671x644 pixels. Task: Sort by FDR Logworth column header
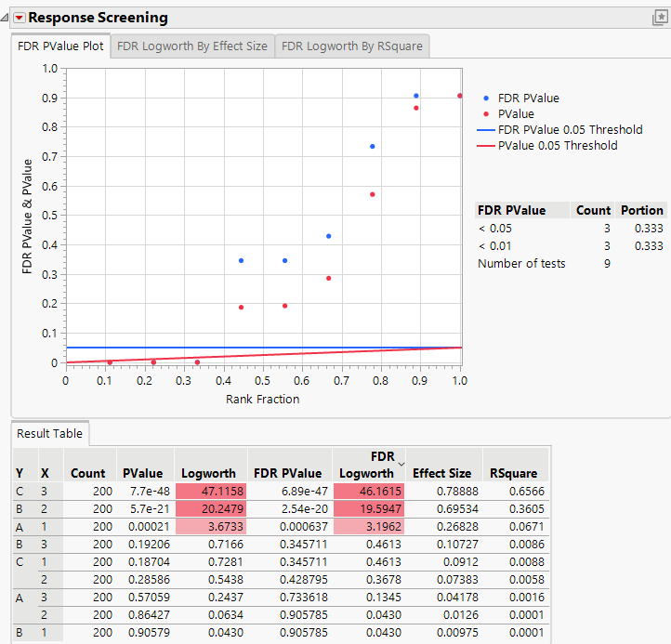(369, 465)
